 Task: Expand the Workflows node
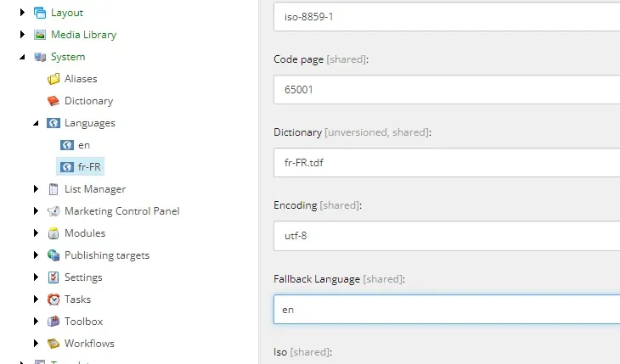(x=36, y=344)
